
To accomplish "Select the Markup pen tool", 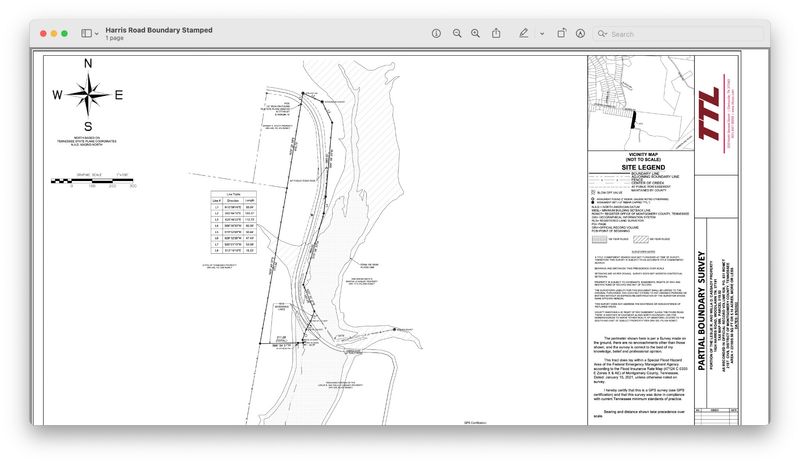I will [523, 33].
